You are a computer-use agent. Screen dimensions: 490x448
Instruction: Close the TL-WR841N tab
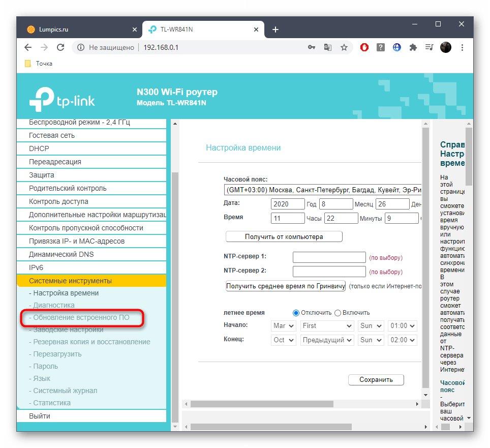(256, 29)
